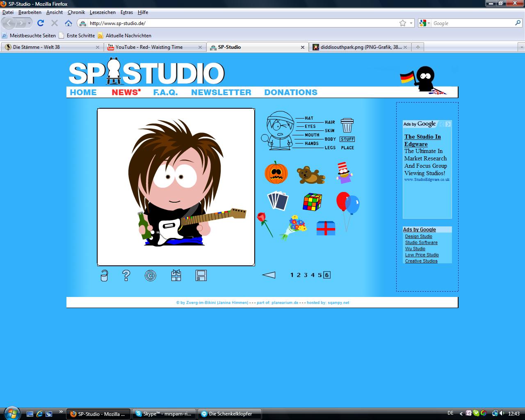Open the Lesezeichen menu
The width and height of the screenshot is (525, 420).
[103, 12]
